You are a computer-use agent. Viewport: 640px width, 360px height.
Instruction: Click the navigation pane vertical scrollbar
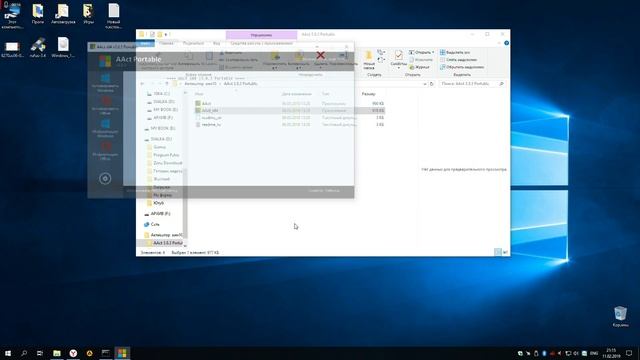(x=185, y=204)
